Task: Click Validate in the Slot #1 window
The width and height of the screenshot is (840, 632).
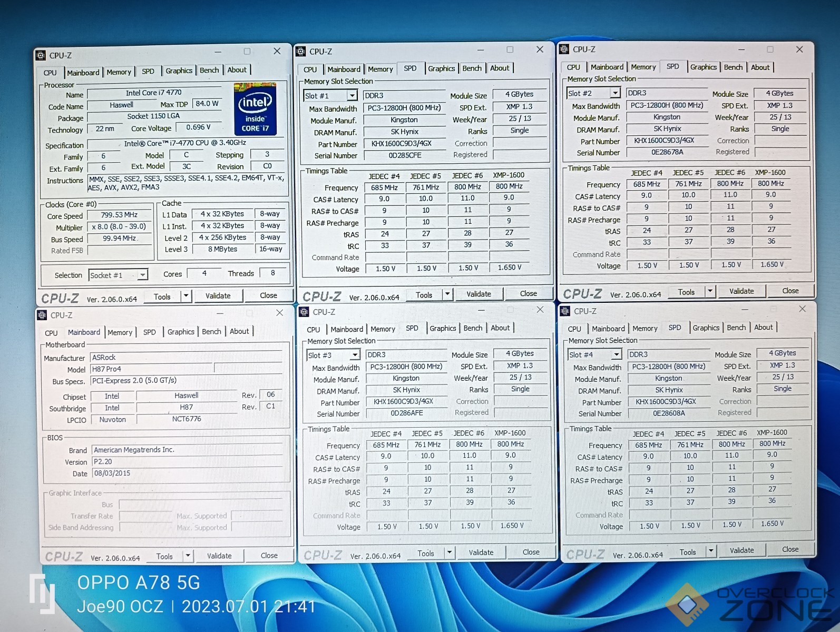Action: click(x=478, y=294)
